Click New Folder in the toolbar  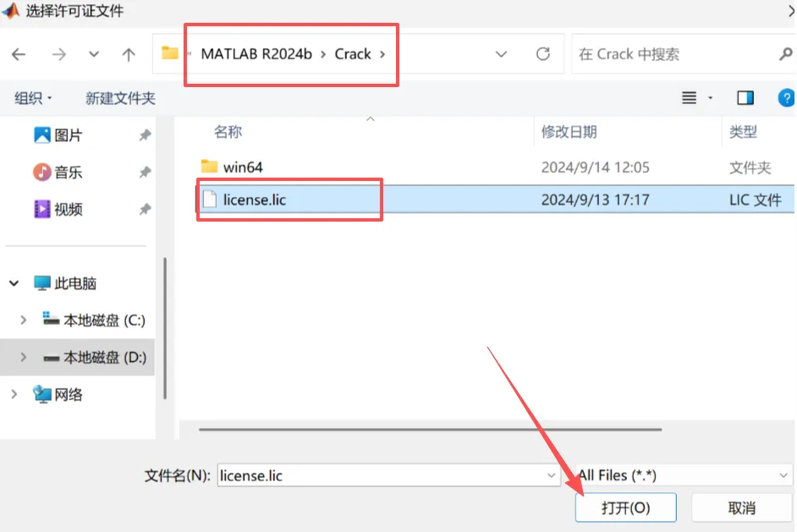[x=120, y=97]
